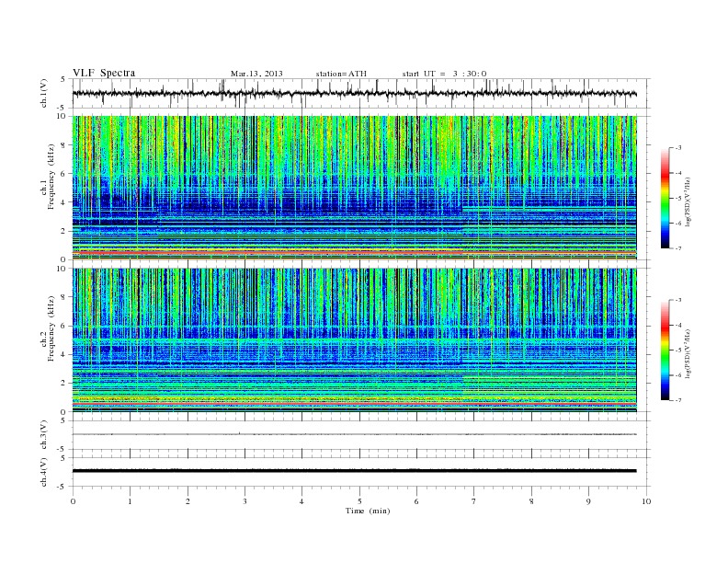Image resolution: width=728 pixels, height=563 pixels.
Task: Click the time axis tick label "9"
Action: coord(588,501)
